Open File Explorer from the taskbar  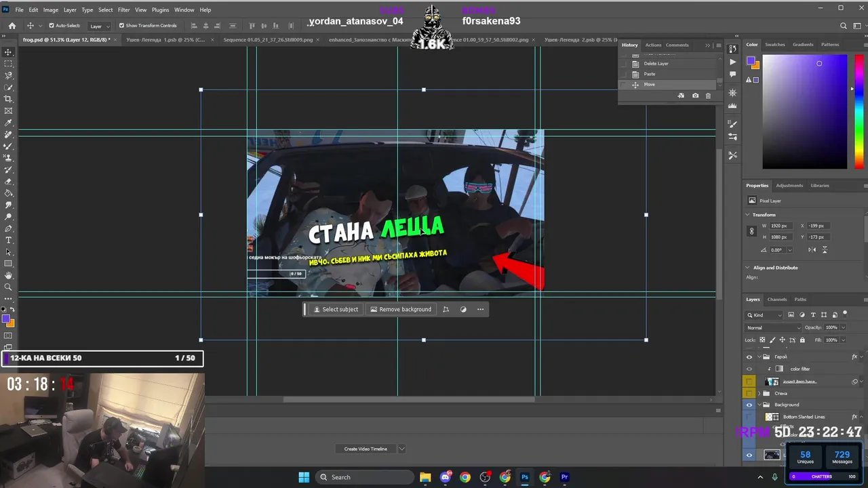pyautogui.click(x=425, y=477)
